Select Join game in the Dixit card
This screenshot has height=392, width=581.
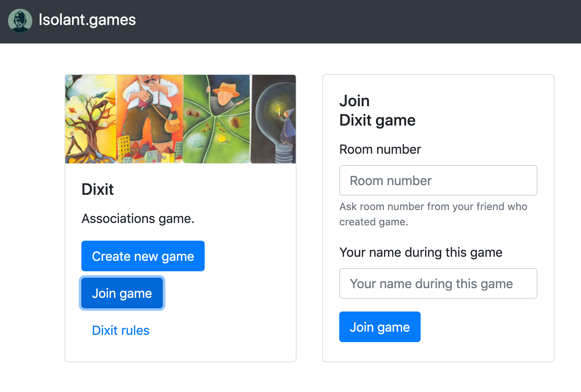[122, 293]
